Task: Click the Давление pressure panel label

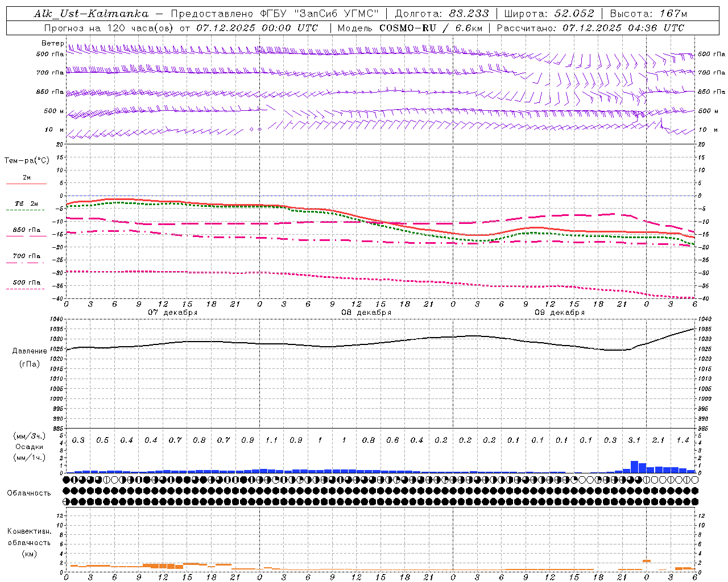Action: click(30, 351)
